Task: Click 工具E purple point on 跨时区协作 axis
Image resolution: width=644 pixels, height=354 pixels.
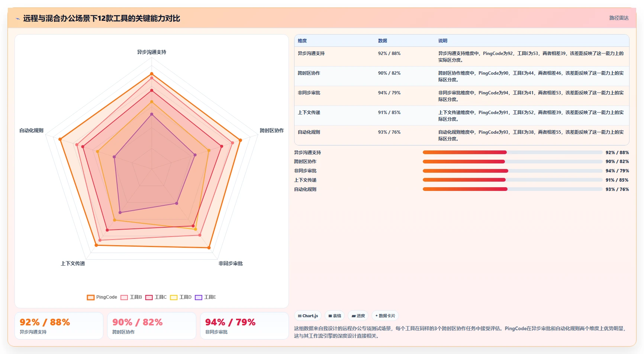Action: click(x=195, y=155)
